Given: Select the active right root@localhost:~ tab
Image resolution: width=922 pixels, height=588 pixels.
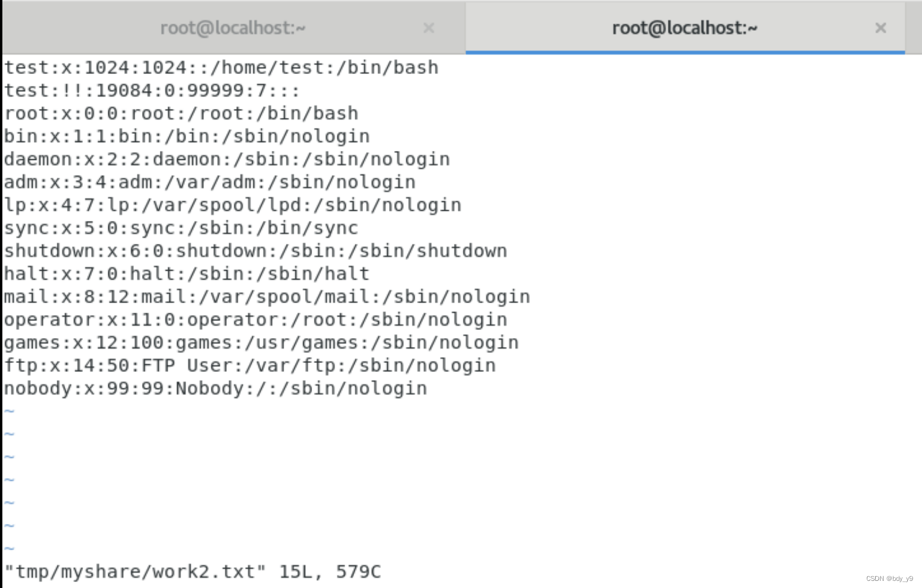Looking at the screenshot, I should click(x=684, y=28).
